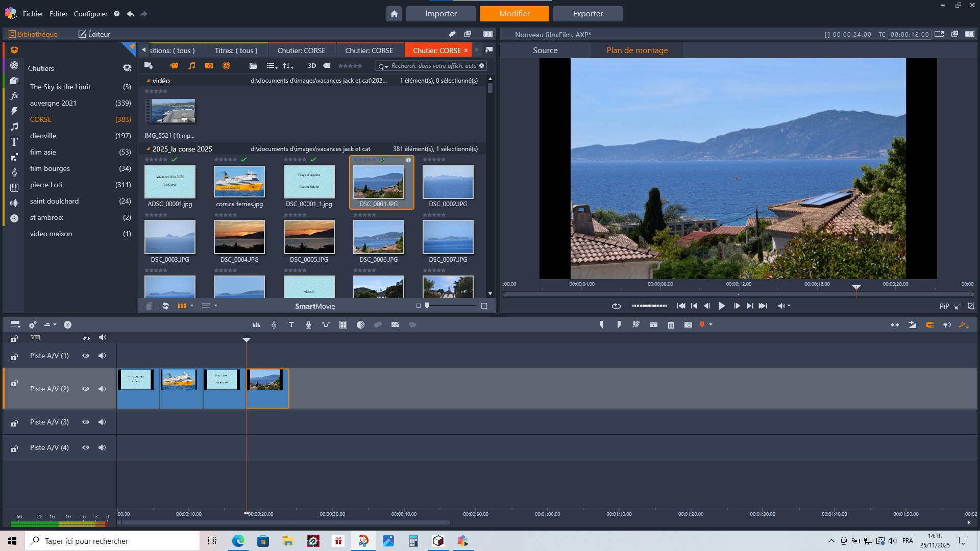Open the sort order dropdown in the library
Screen dimensions: 980x551
point(287,66)
